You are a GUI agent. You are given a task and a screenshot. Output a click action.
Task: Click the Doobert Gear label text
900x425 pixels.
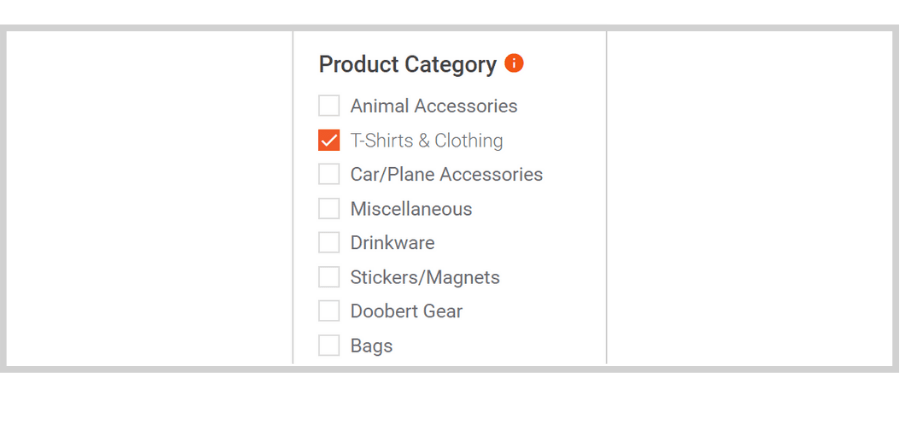[x=406, y=311]
